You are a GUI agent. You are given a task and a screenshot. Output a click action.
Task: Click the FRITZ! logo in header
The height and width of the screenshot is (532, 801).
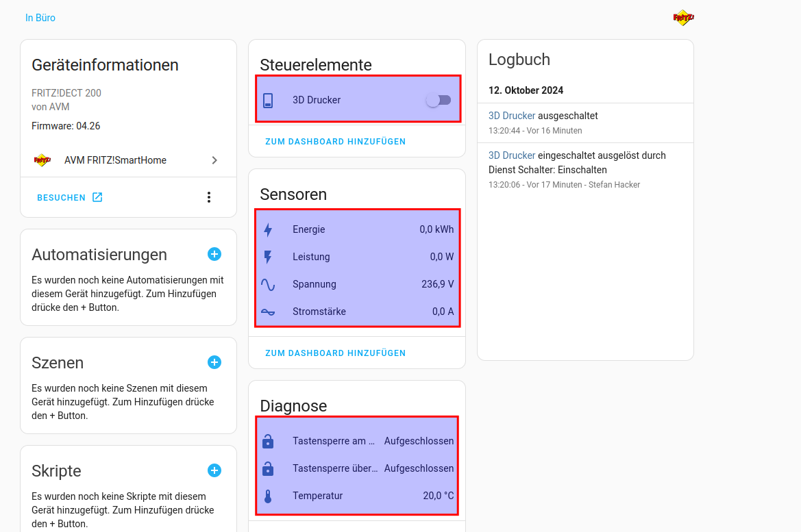683,18
